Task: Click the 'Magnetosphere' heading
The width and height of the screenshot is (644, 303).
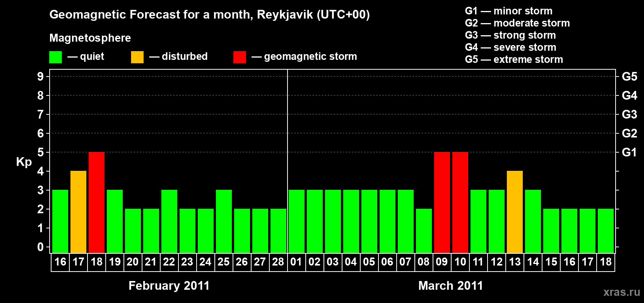Action: click(90, 38)
